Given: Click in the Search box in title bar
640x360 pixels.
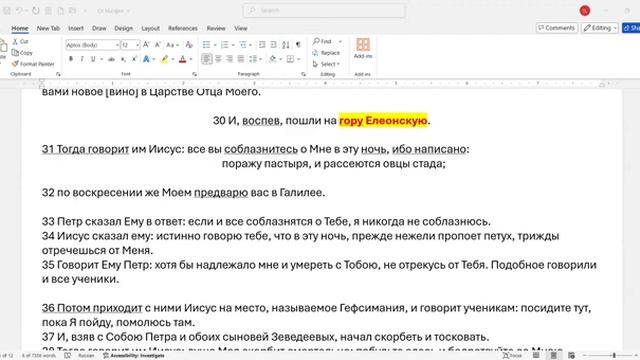Looking at the screenshot, I should point(324,11).
